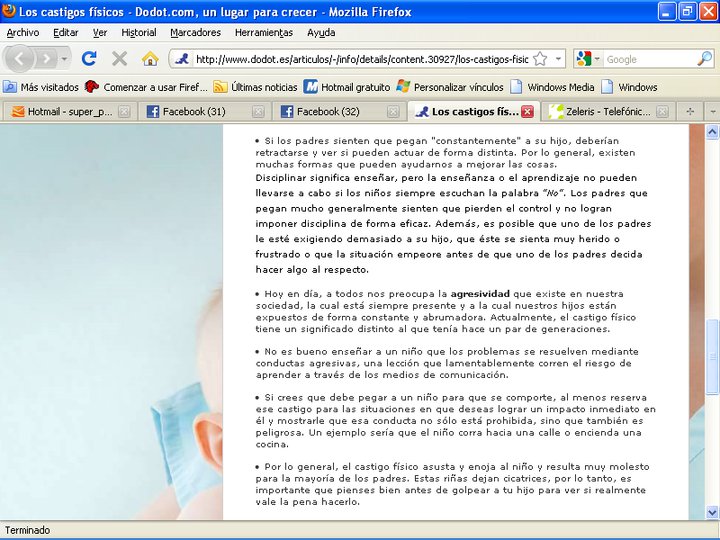Screen dimensions: 720x540
Task: Click the Terminado status bar text
Action: [28, 530]
